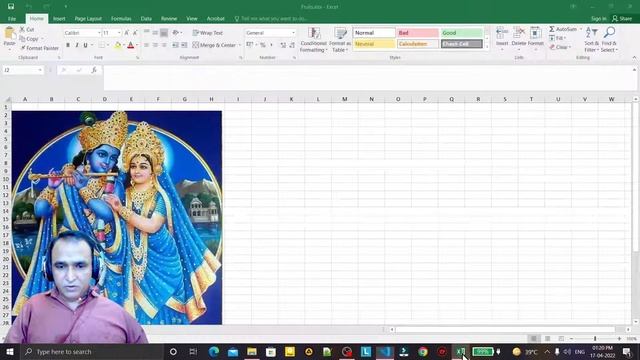Apply the Calculation cell style
The height and width of the screenshot is (360, 640).
click(418, 44)
